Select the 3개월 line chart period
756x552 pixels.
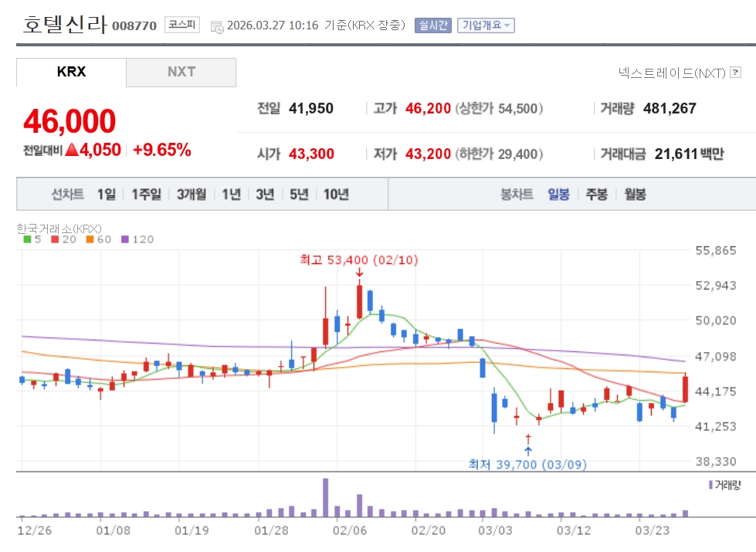click(x=191, y=195)
